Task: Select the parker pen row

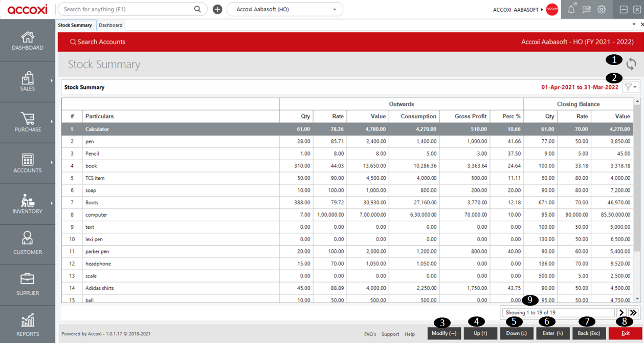Action: point(347,251)
